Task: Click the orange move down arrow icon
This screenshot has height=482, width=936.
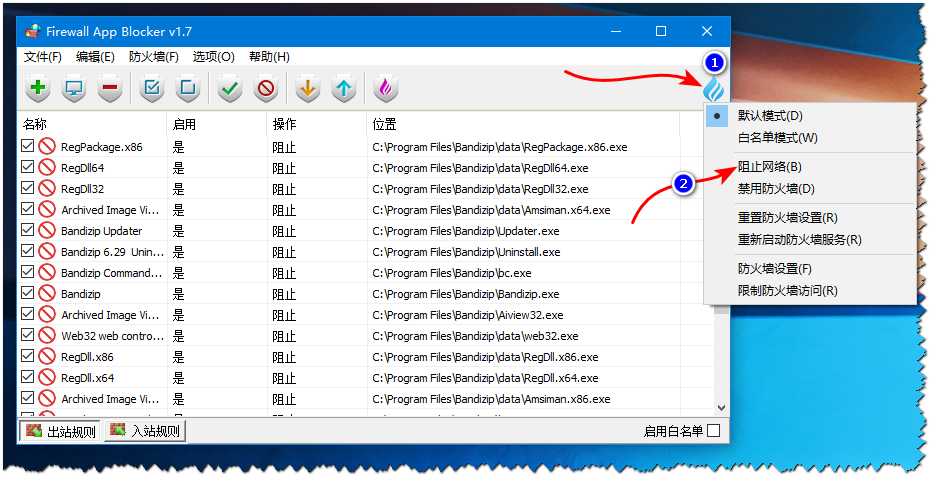Action: tap(307, 88)
